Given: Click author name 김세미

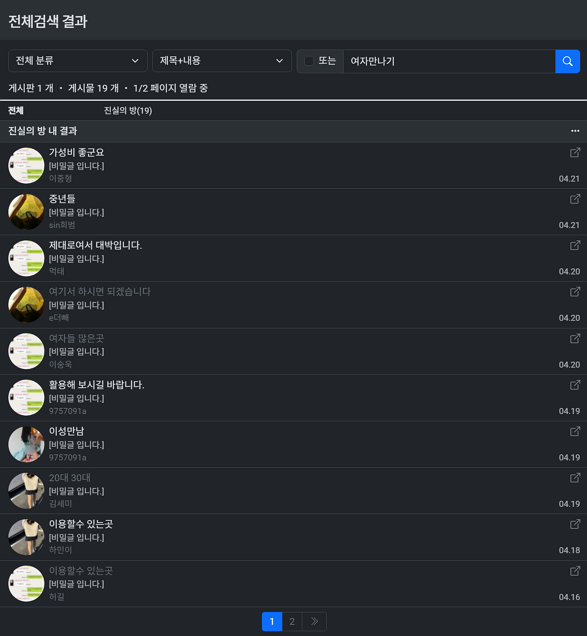Looking at the screenshot, I should (x=60, y=504).
